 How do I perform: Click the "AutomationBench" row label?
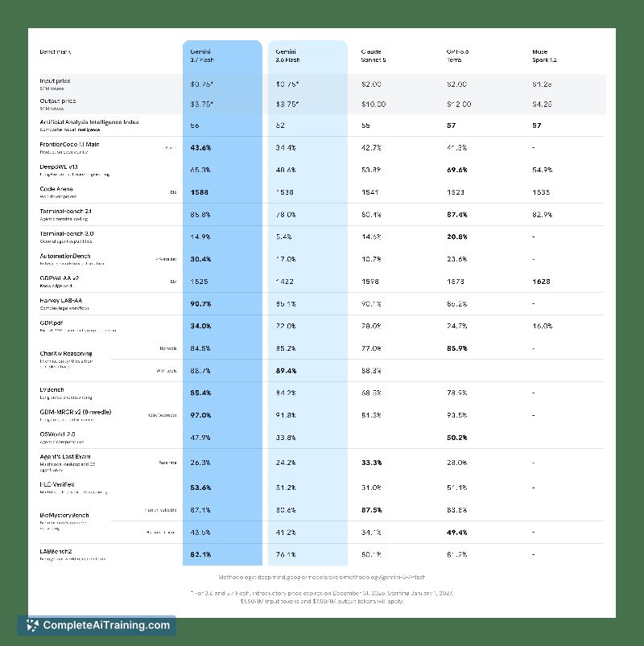65,256
